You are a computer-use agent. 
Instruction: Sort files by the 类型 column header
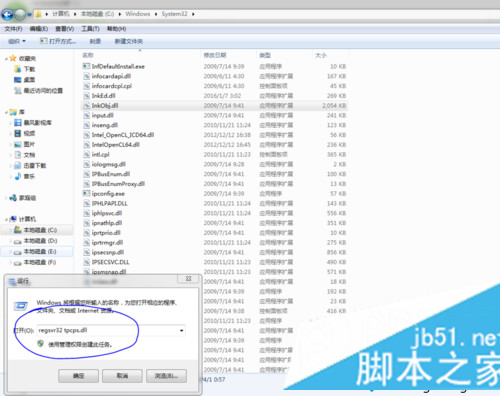[265, 55]
